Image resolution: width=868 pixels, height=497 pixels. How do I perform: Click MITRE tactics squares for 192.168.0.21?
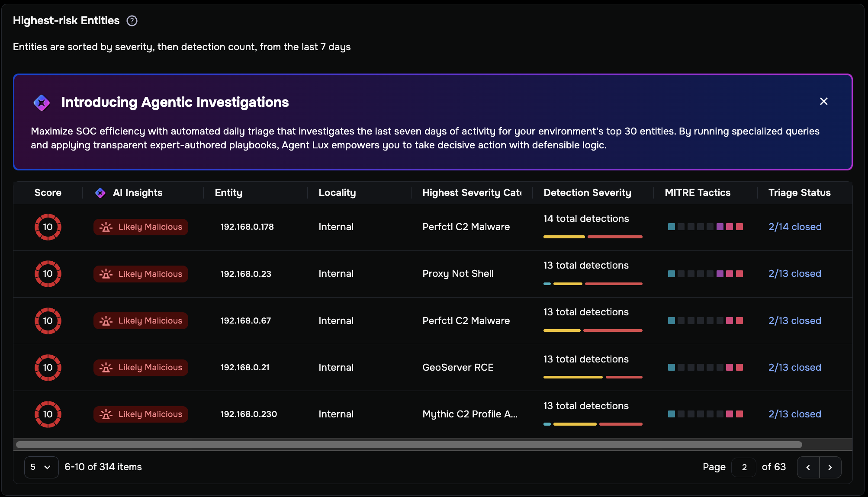click(705, 367)
